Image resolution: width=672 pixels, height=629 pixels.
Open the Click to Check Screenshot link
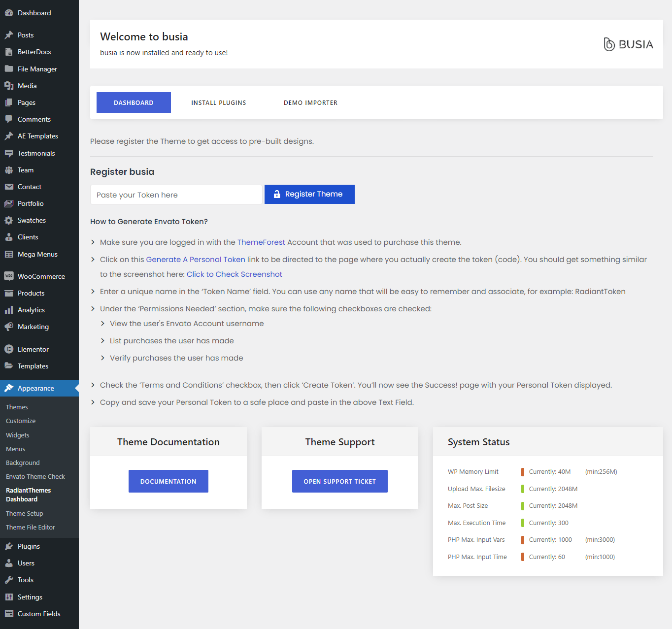coord(234,274)
